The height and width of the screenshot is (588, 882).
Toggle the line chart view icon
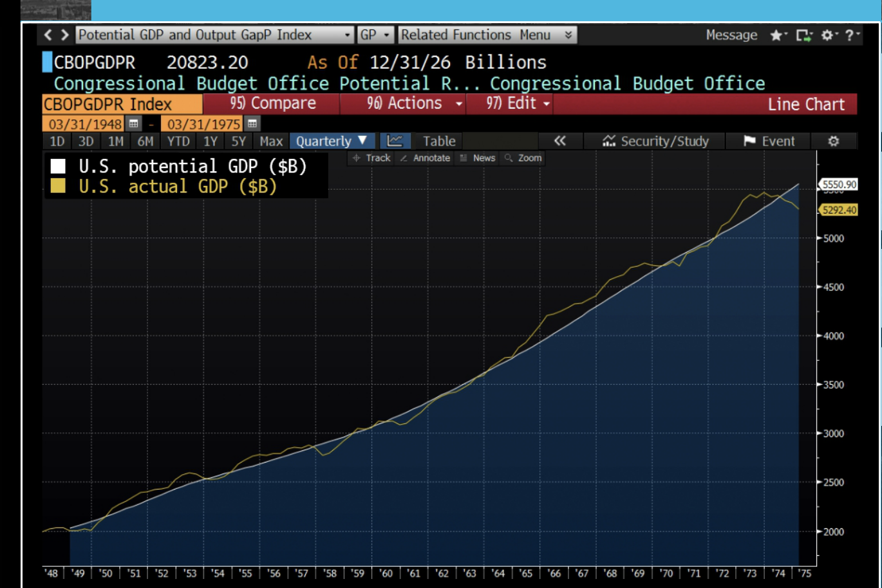[395, 141]
